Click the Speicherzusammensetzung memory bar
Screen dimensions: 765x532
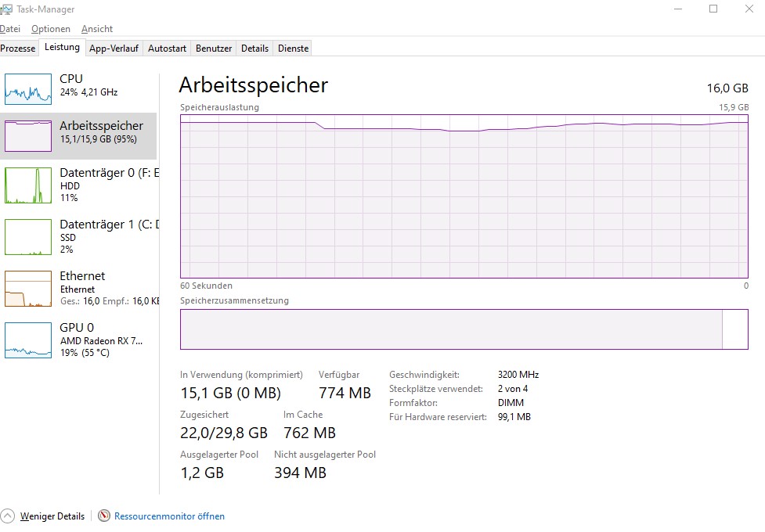click(464, 329)
